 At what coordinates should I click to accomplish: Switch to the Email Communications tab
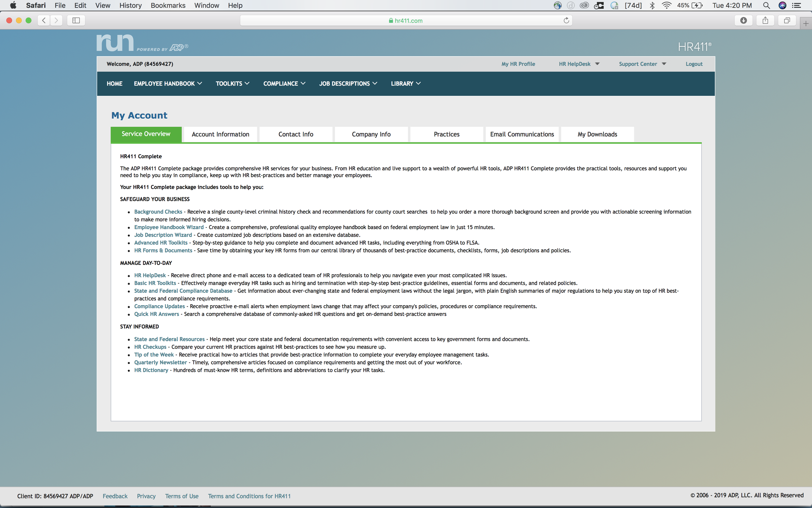pos(522,134)
